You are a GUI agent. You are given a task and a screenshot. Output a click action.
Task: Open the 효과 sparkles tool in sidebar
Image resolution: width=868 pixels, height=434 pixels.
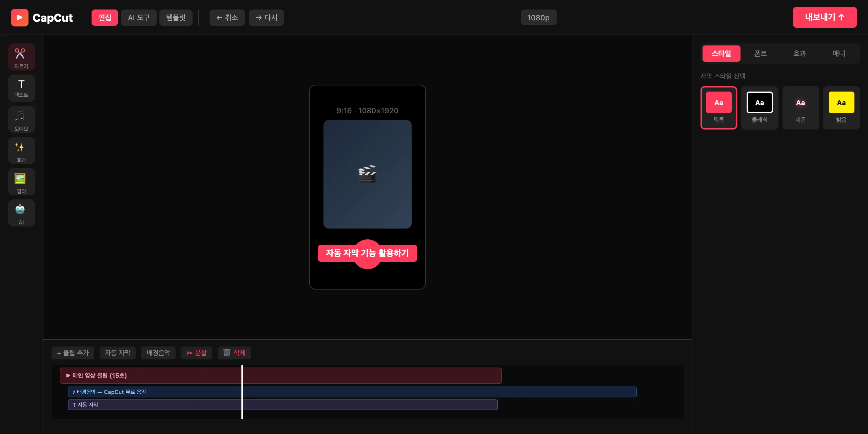(21, 151)
